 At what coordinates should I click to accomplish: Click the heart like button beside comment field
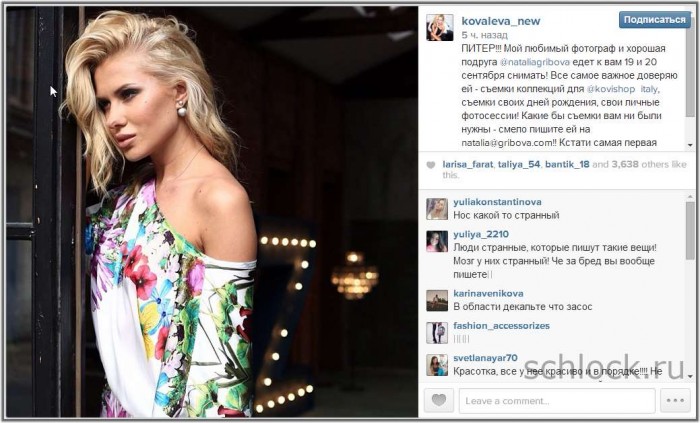[x=439, y=400]
